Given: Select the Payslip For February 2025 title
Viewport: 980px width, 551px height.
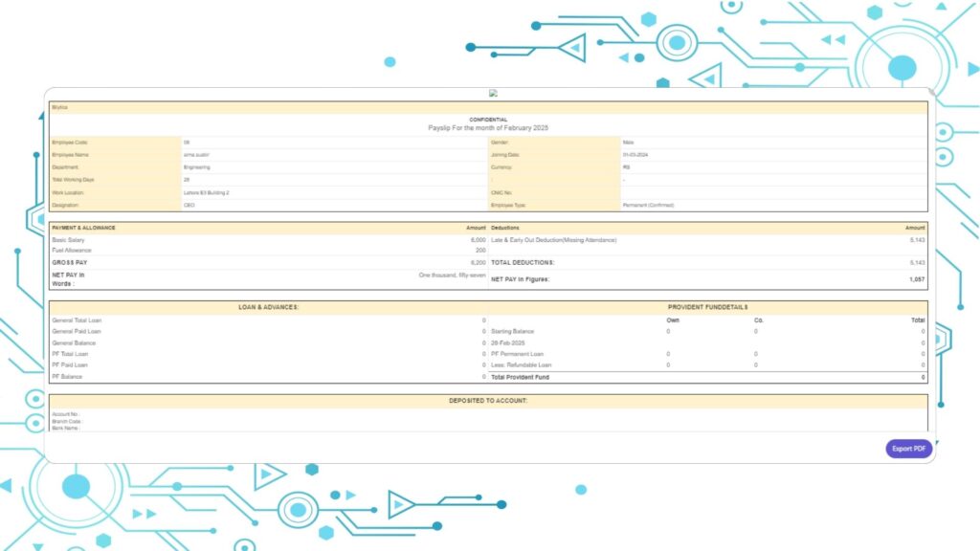Looking at the screenshot, I should (x=490, y=126).
